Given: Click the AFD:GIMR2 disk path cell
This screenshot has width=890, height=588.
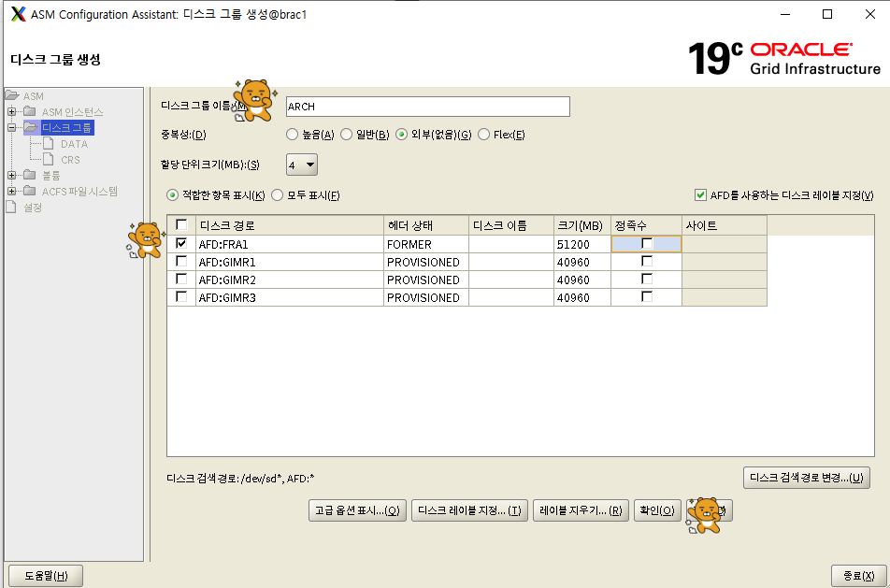Looking at the screenshot, I should (x=290, y=280).
